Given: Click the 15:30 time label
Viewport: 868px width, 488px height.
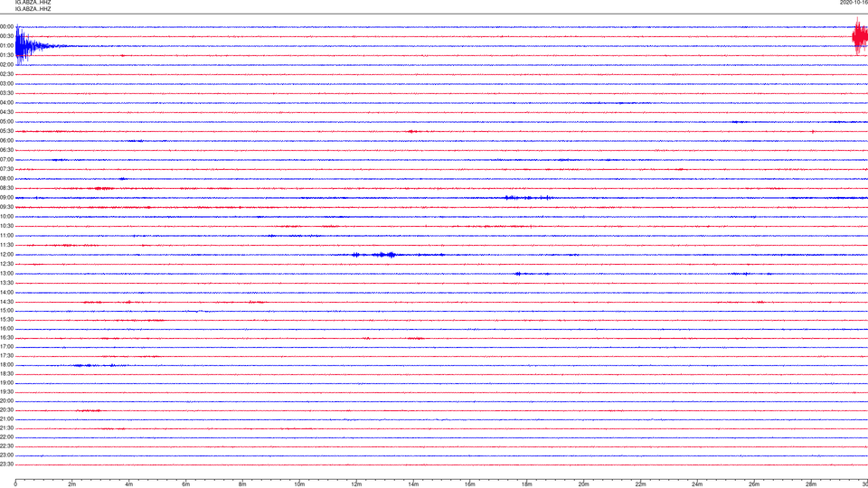Looking at the screenshot, I should [x=6, y=320].
